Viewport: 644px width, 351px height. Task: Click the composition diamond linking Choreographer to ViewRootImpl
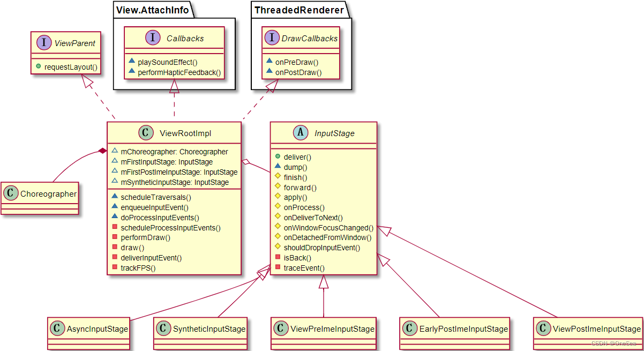(x=101, y=151)
